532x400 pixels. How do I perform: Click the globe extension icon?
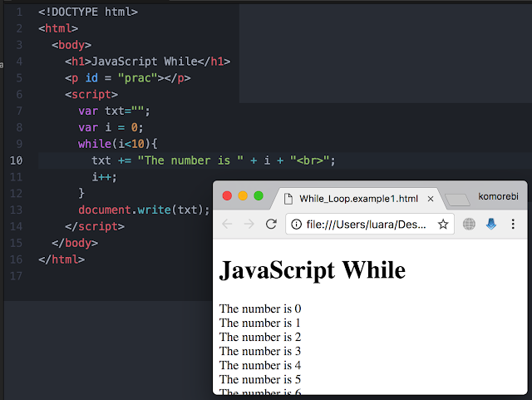coord(469,224)
